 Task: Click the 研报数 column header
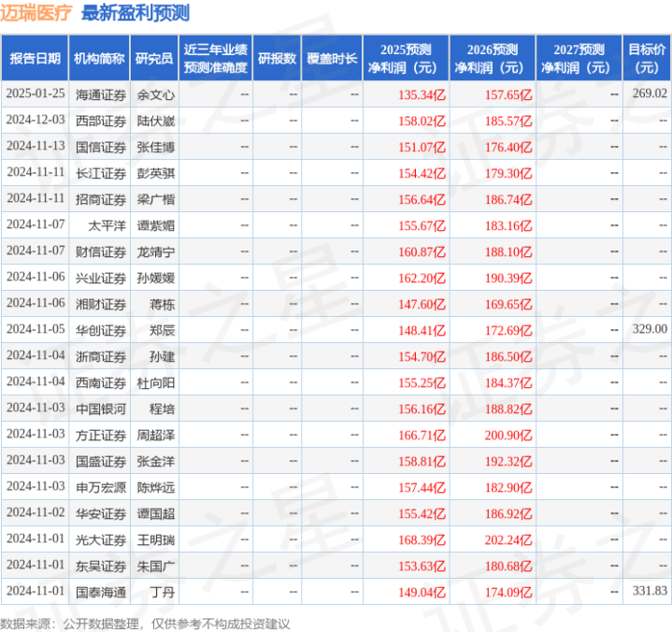click(277, 58)
